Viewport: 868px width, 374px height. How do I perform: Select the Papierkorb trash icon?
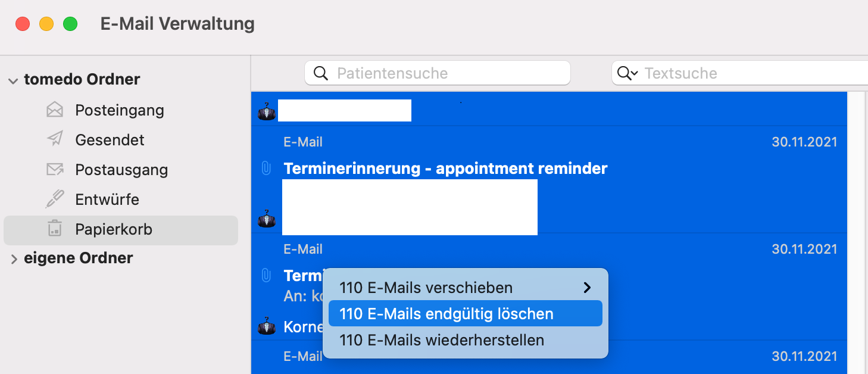tap(55, 229)
